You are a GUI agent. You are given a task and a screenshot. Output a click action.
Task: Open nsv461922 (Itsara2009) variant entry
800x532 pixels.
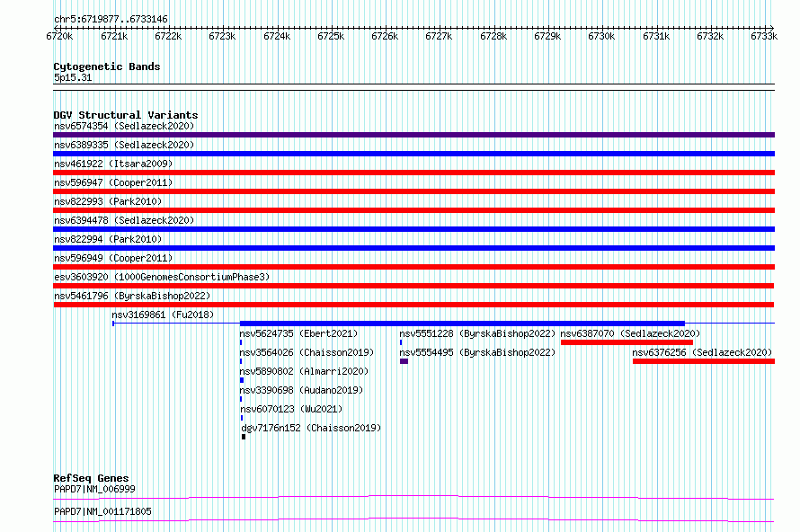pyautogui.click(x=113, y=164)
